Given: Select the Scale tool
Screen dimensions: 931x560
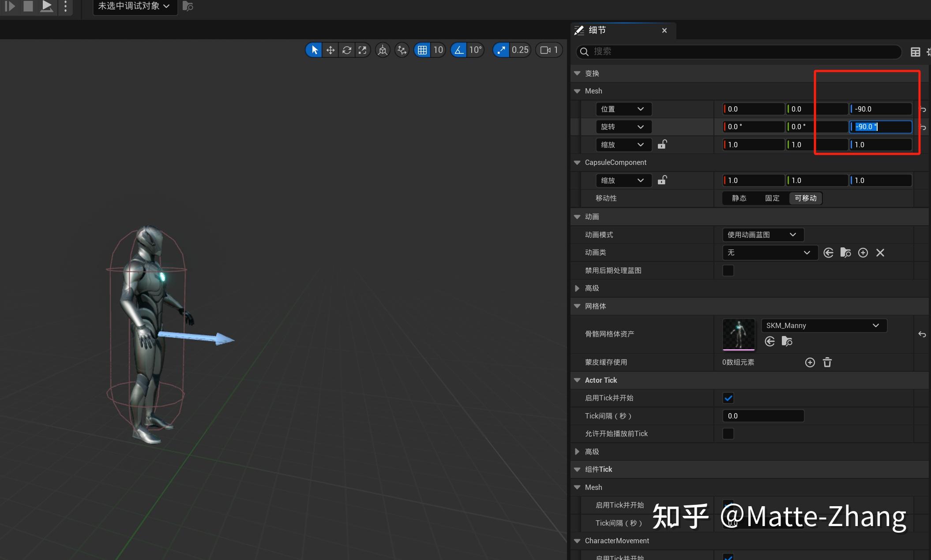Looking at the screenshot, I should click(363, 50).
